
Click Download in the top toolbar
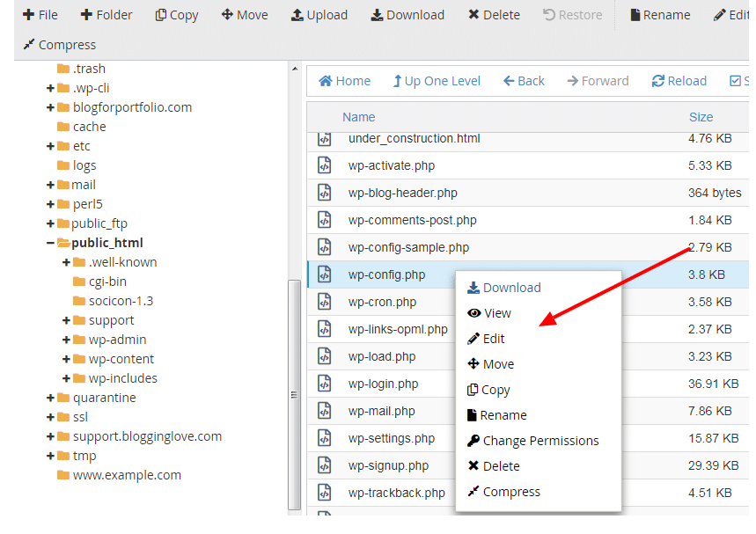click(407, 16)
